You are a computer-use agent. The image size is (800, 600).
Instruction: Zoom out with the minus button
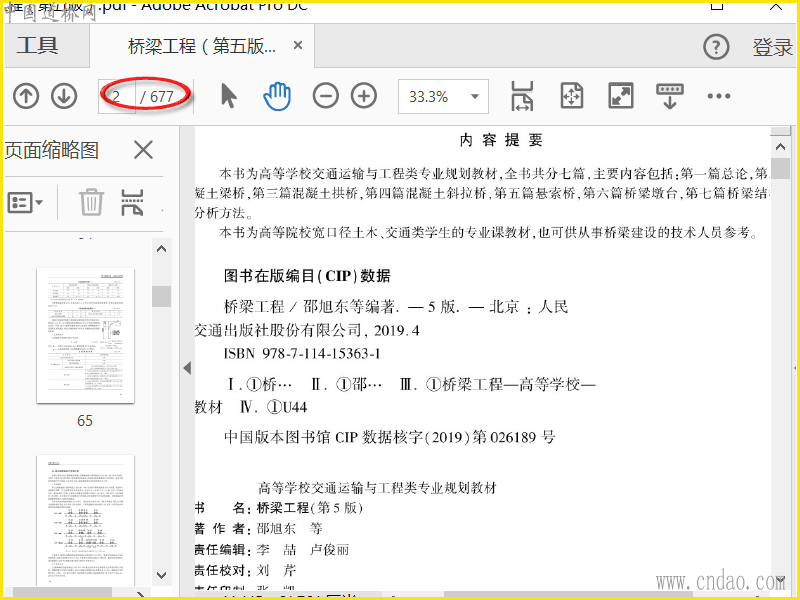coord(326,96)
